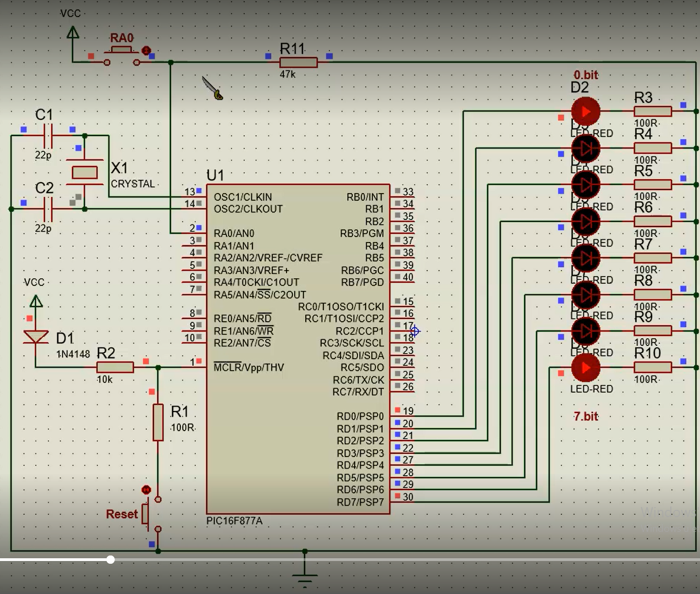Select resistor R9 symbol
Image resolution: width=700 pixels, height=594 pixels.
pyautogui.click(x=653, y=331)
